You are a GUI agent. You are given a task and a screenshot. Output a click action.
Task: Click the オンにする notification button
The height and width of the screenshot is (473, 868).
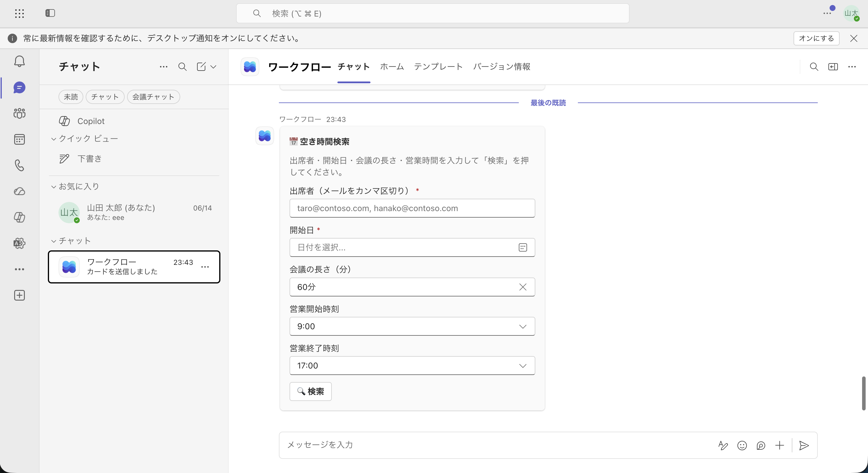coord(816,38)
